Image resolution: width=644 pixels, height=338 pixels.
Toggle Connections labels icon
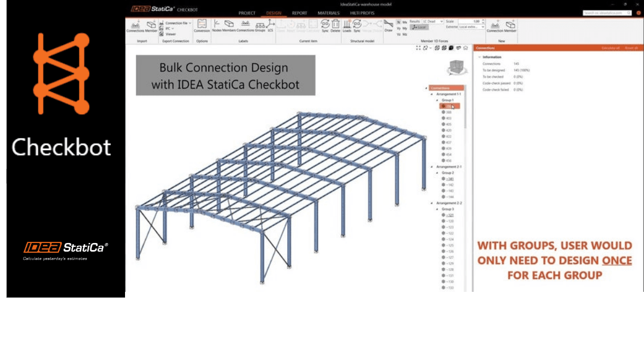(245, 25)
